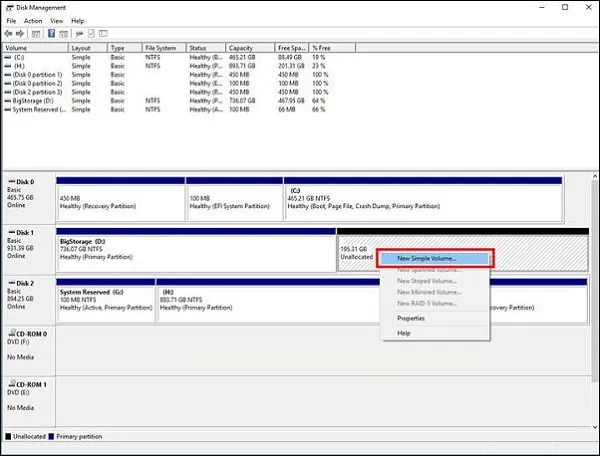Click the Disk 1 label icon

click(10, 232)
